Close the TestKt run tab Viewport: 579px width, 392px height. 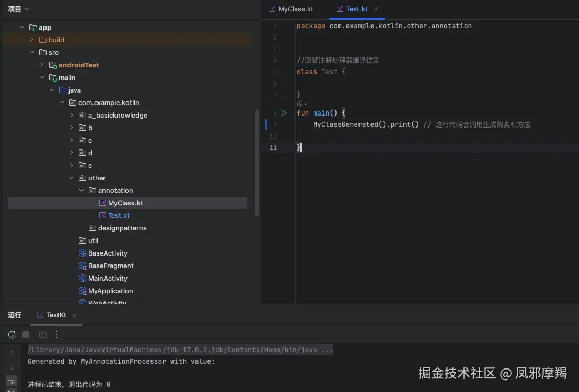(75, 315)
